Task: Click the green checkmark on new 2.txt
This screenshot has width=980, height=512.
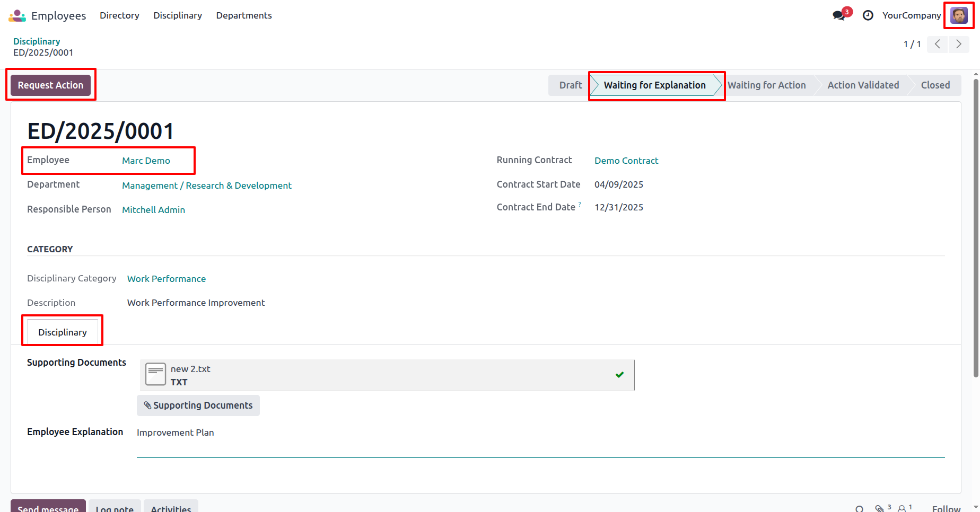Action: (619, 375)
